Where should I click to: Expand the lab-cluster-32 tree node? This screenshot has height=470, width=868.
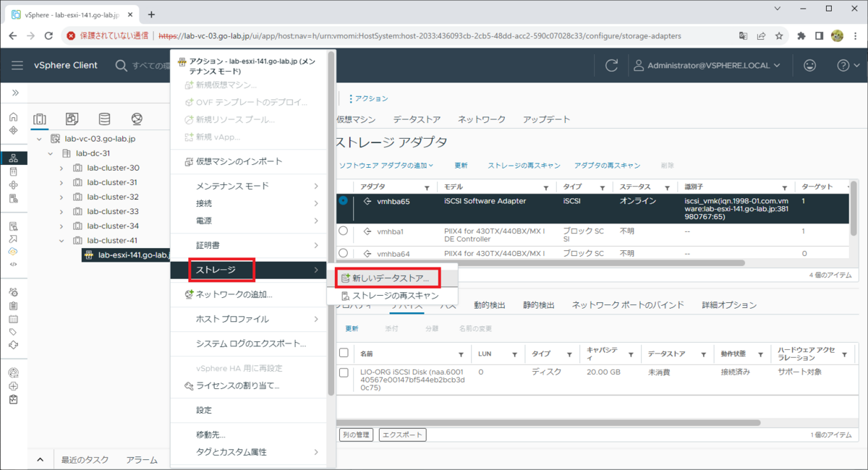(61, 197)
